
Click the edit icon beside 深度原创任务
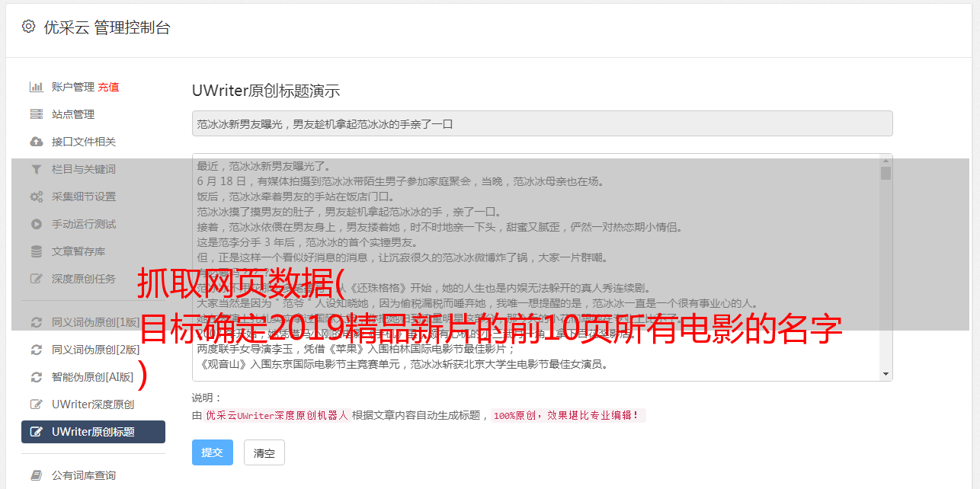pos(36,279)
